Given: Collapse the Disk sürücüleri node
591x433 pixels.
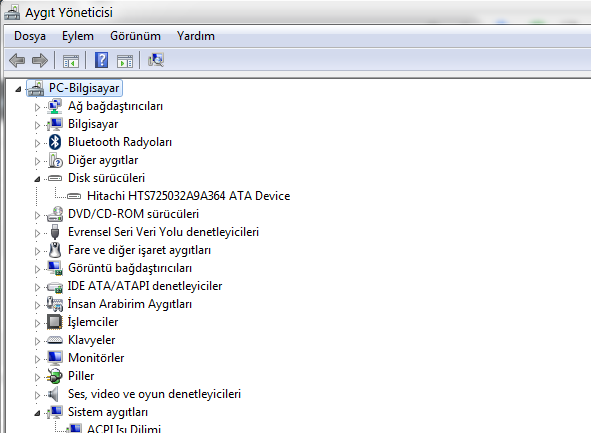Looking at the screenshot, I should pyautogui.click(x=37, y=179).
